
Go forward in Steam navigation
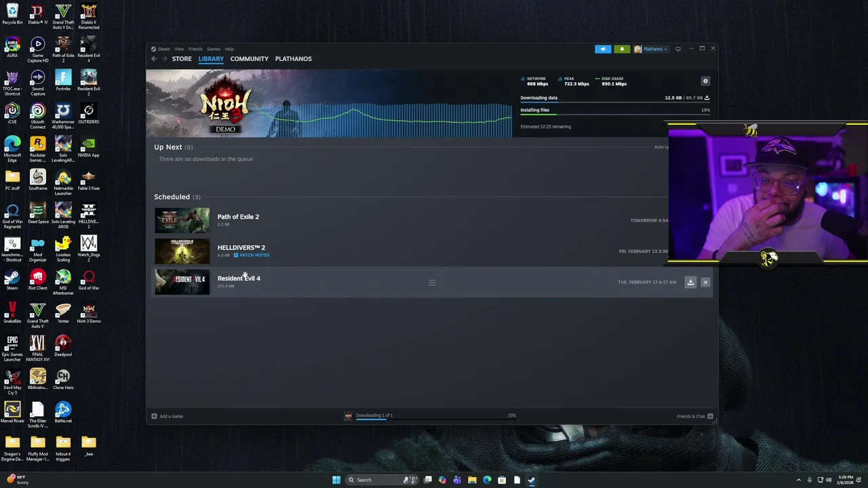164,59
